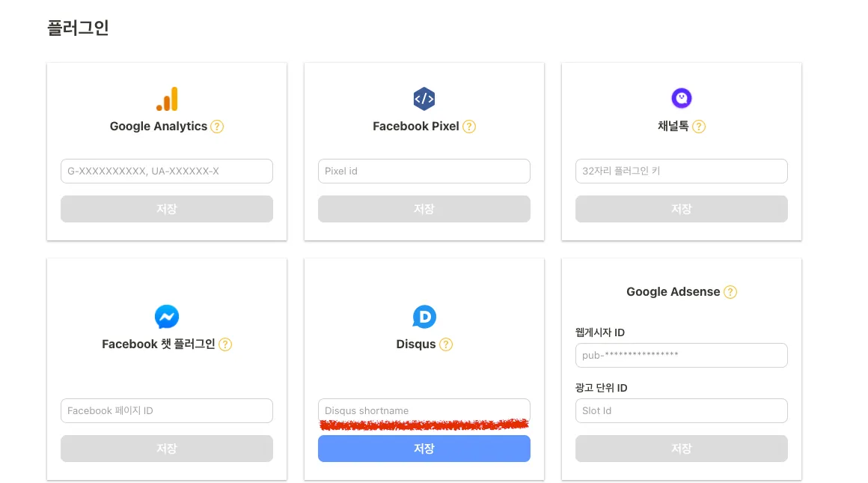Show help tooltip next to 채널톡
868x483 pixels.
[x=699, y=127]
